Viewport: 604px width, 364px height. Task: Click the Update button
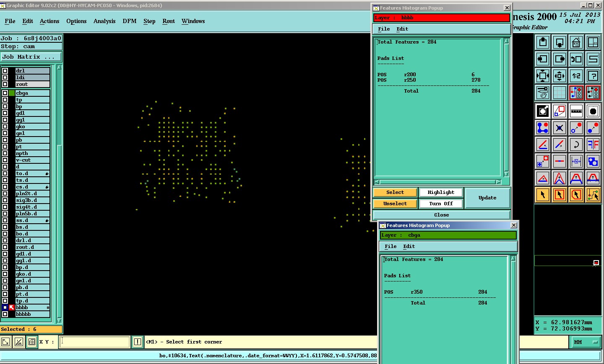click(x=487, y=198)
